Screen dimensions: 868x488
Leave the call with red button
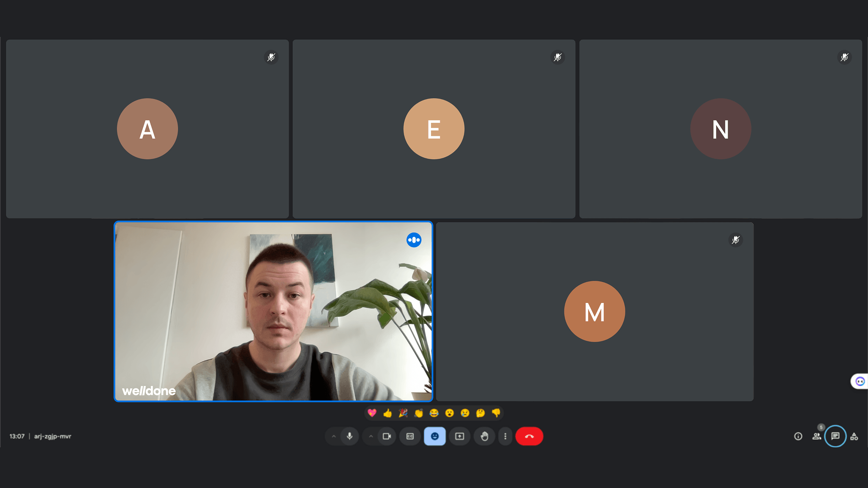529,436
